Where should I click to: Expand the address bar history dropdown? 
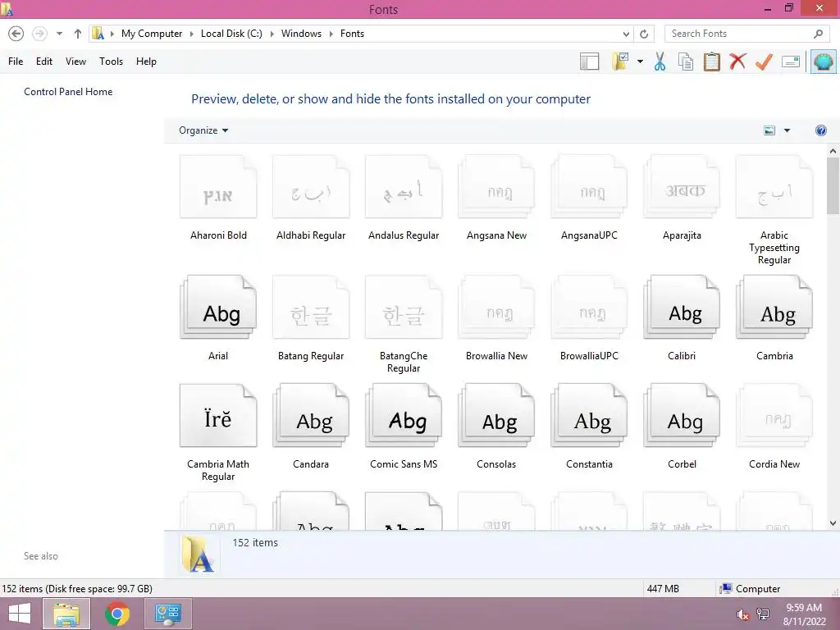626,34
